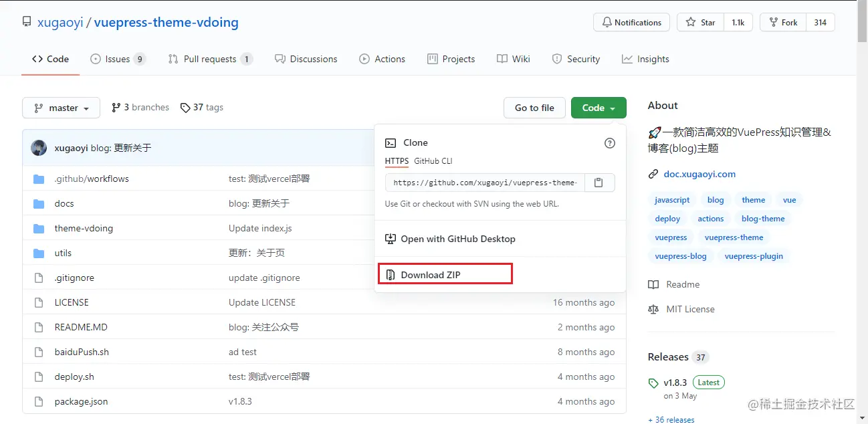Open the Pull requests tab
Viewport: 868px width, 424px height.
pyautogui.click(x=210, y=59)
